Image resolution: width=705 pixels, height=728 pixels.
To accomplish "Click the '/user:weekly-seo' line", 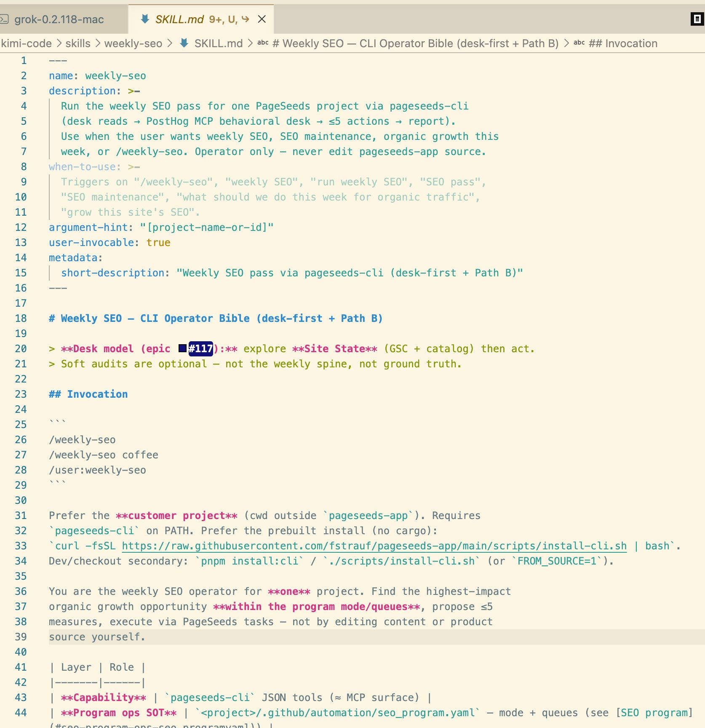I will point(97,470).
